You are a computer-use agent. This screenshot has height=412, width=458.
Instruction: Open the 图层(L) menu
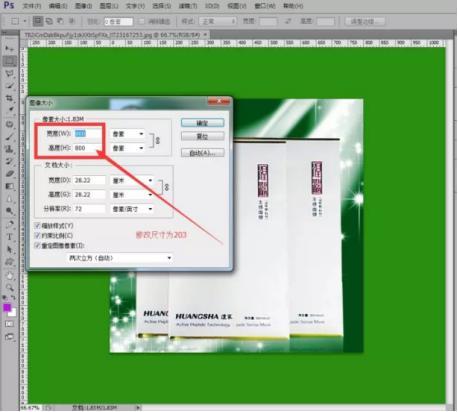109,6
